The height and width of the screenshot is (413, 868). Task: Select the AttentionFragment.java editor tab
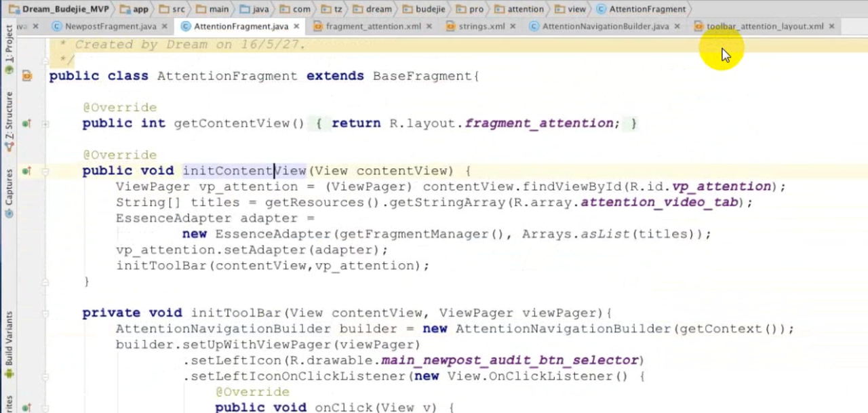(x=241, y=26)
